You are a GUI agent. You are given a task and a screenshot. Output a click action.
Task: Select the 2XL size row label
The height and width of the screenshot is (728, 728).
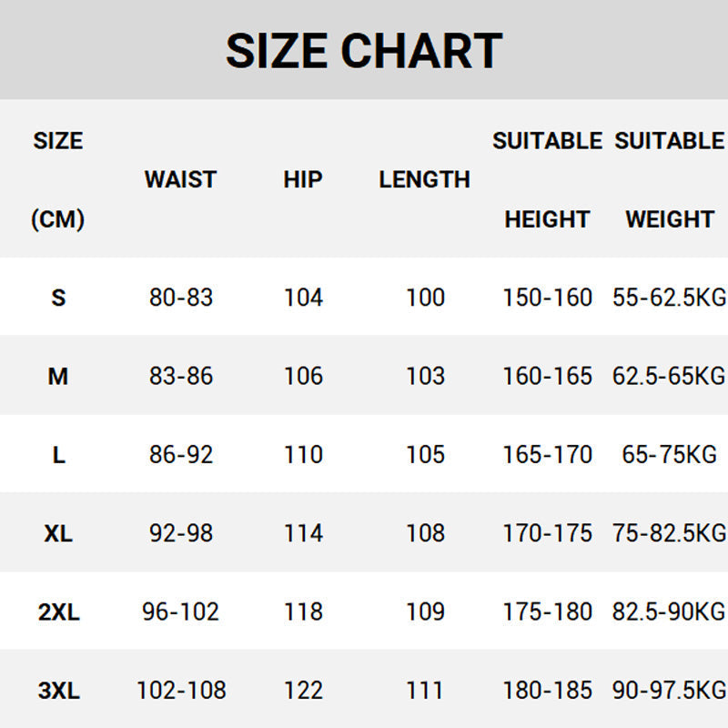[58, 612]
